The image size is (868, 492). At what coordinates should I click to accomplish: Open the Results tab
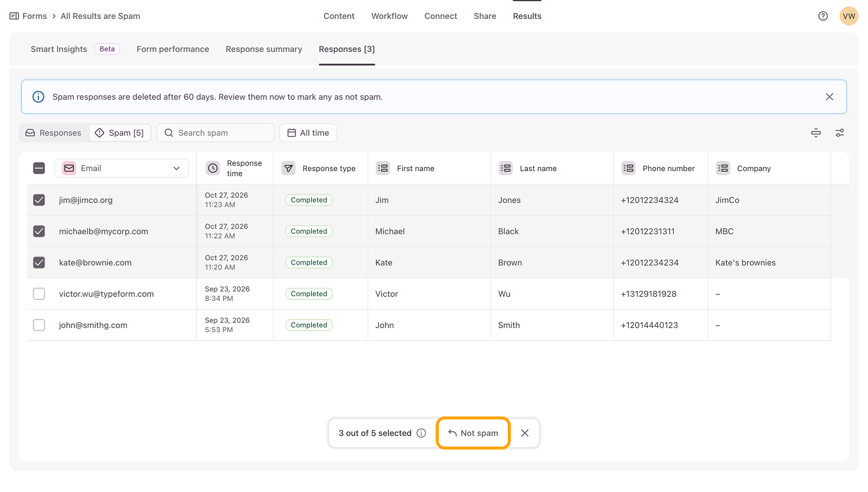click(x=527, y=16)
